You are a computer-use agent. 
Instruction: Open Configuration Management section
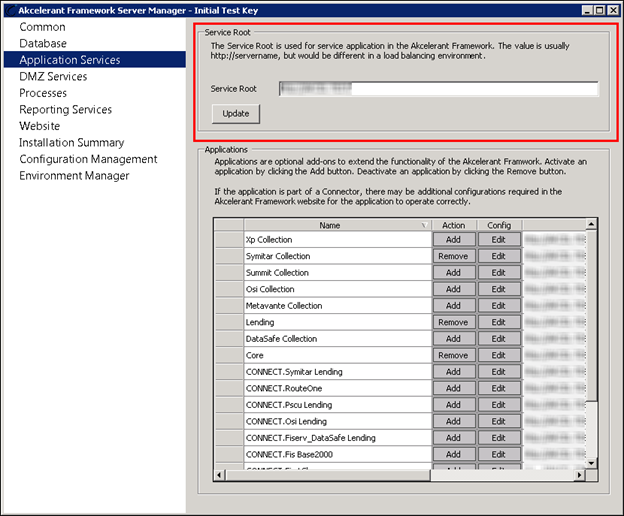pos(88,159)
